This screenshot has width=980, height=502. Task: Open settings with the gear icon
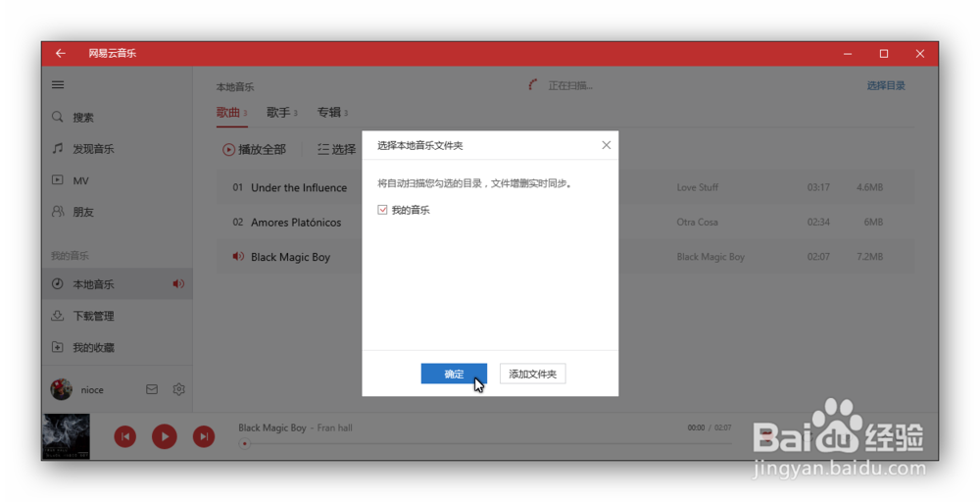click(x=178, y=389)
